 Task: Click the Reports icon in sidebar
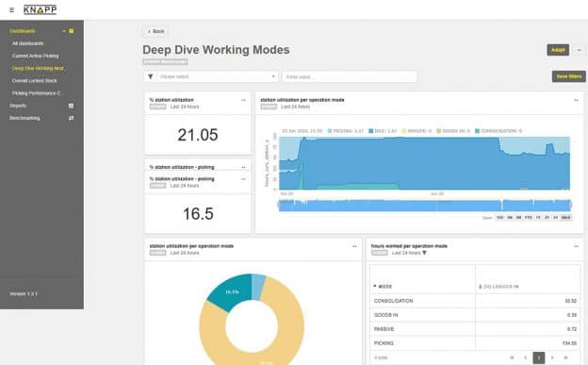tap(72, 106)
